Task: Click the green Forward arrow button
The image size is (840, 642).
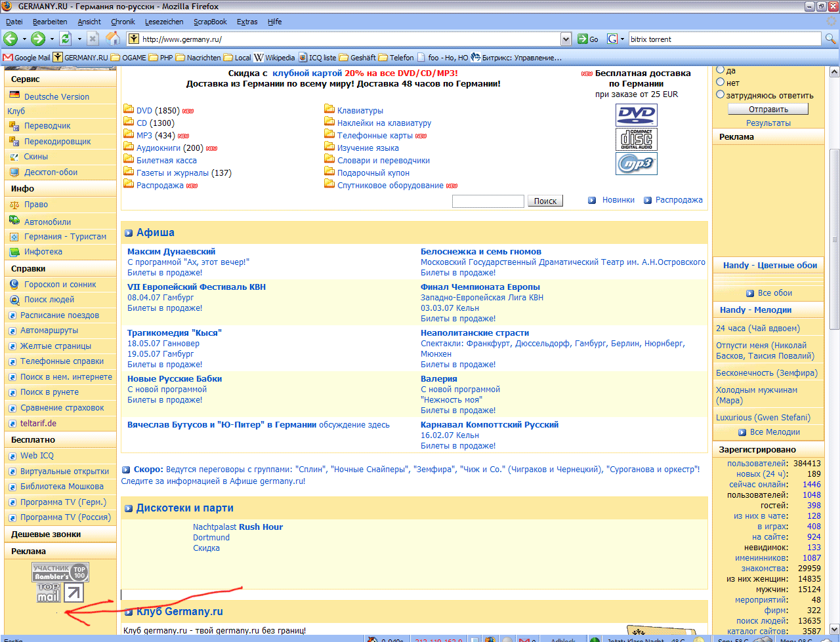Action: tap(38, 39)
